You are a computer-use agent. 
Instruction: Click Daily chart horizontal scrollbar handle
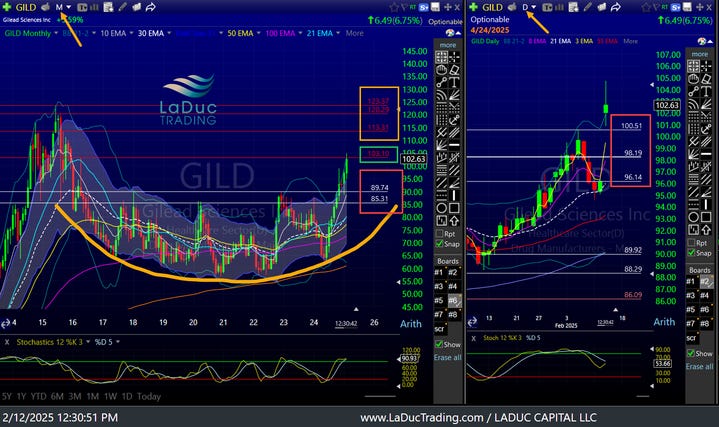[644, 396]
